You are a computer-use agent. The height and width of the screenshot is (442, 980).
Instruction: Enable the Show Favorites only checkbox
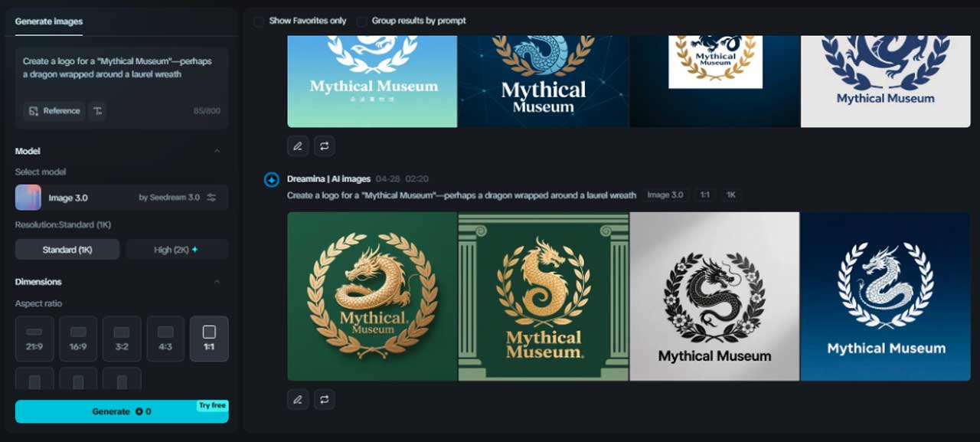click(260, 21)
